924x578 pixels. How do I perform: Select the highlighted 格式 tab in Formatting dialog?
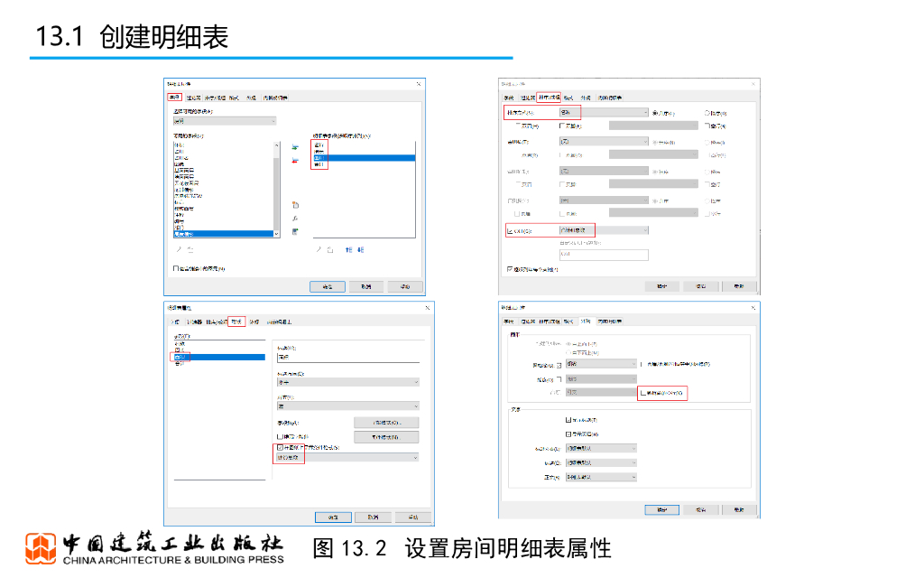point(236,322)
